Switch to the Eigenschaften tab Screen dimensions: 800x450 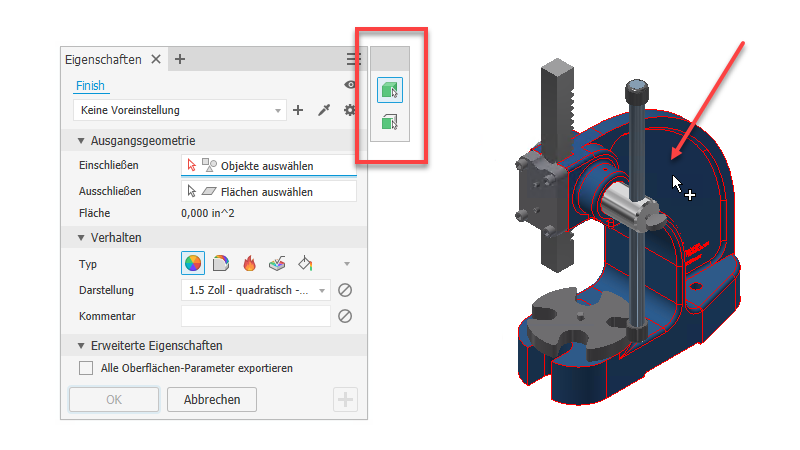point(103,60)
